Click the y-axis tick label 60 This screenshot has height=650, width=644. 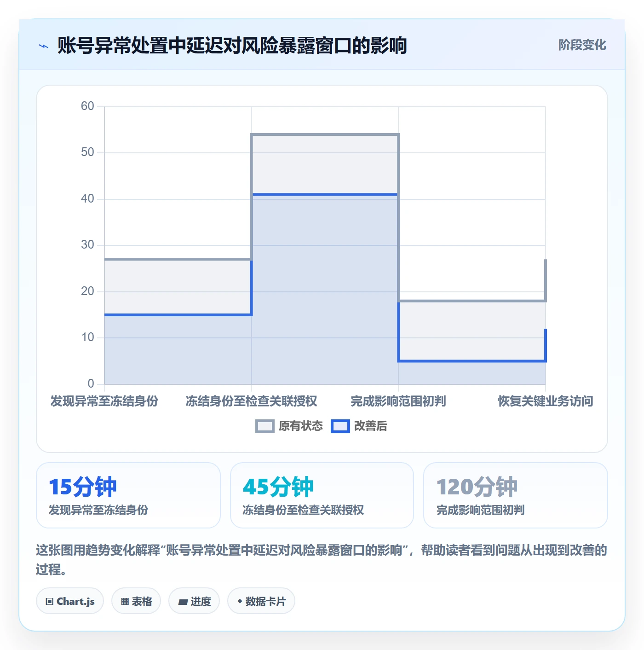click(87, 106)
